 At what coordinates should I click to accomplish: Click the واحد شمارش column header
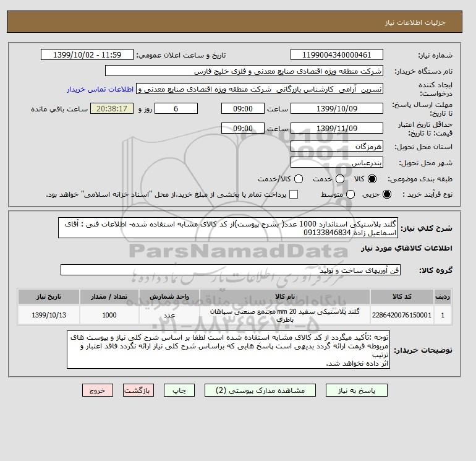(x=169, y=296)
